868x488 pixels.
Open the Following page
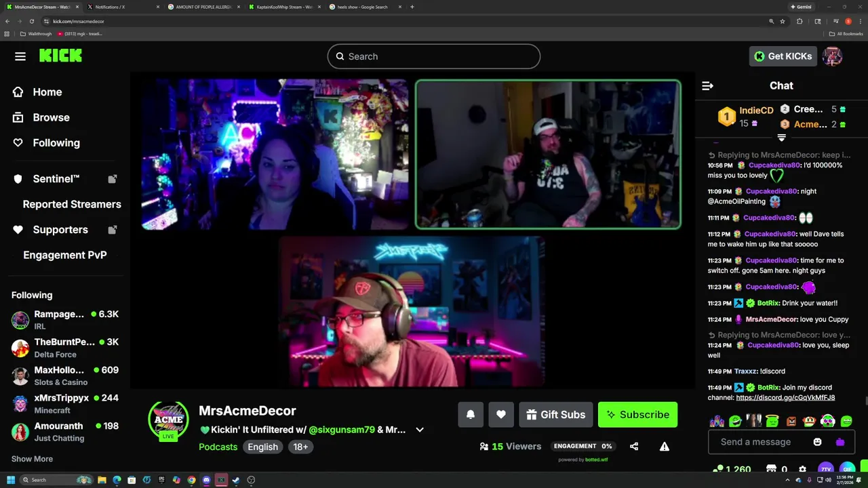click(46, 143)
